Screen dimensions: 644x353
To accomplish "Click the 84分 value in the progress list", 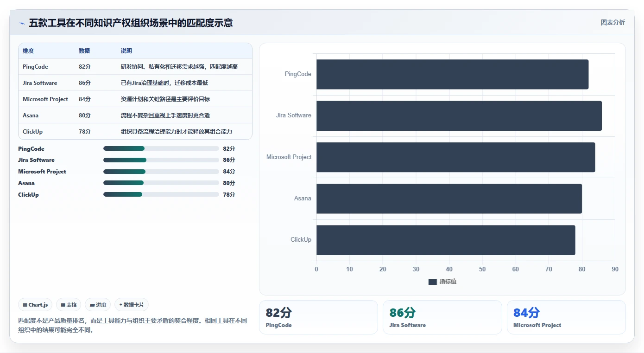I will (x=229, y=172).
